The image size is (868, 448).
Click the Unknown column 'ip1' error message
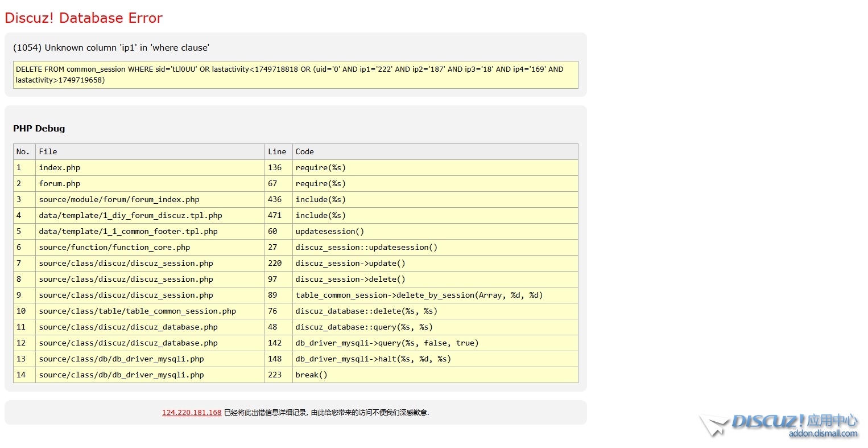click(111, 48)
